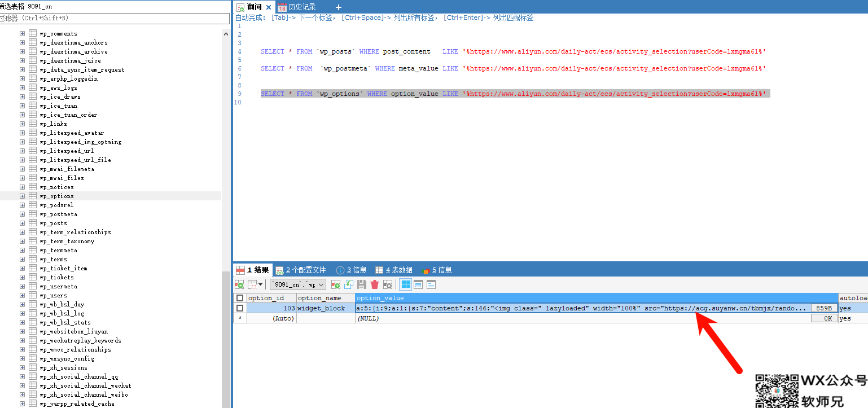Open the `9091_cn`.`wp table dropdown
The image size is (868, 408).
pos(297,284)
